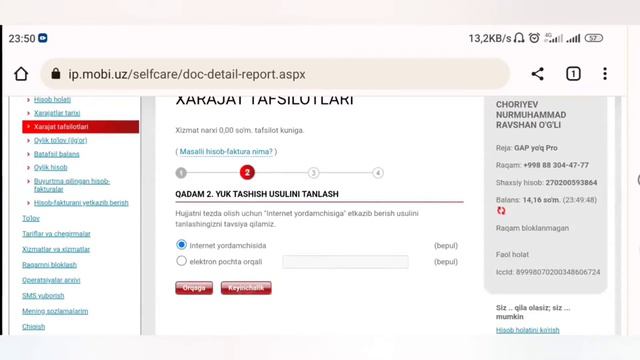Open SMS yuborish link
Screen dimensions: 640x360
[43, 296]
